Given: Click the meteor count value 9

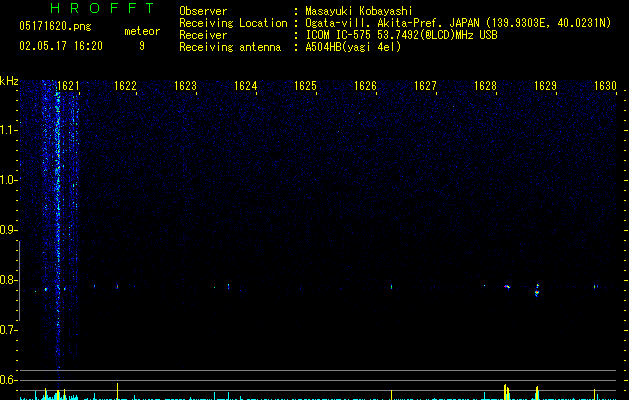Looking at the screenshot, I should click(x=142, y=46).
